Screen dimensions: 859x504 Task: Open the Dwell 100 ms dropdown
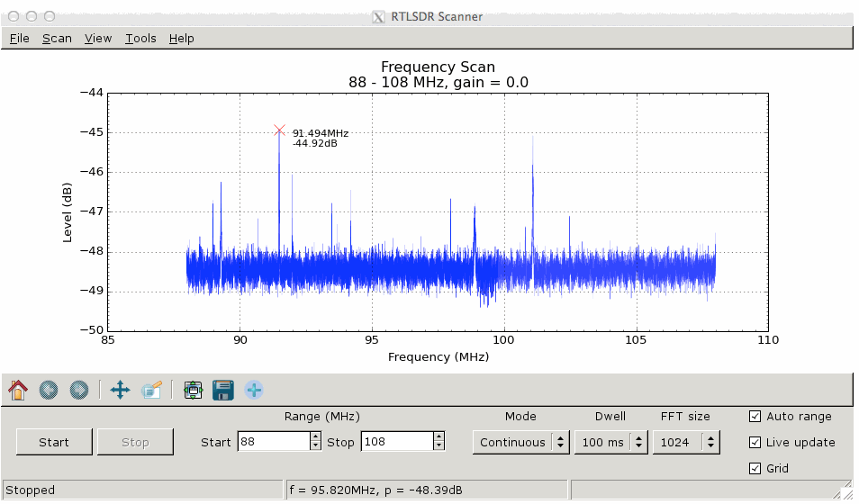(x=610, y=442)
